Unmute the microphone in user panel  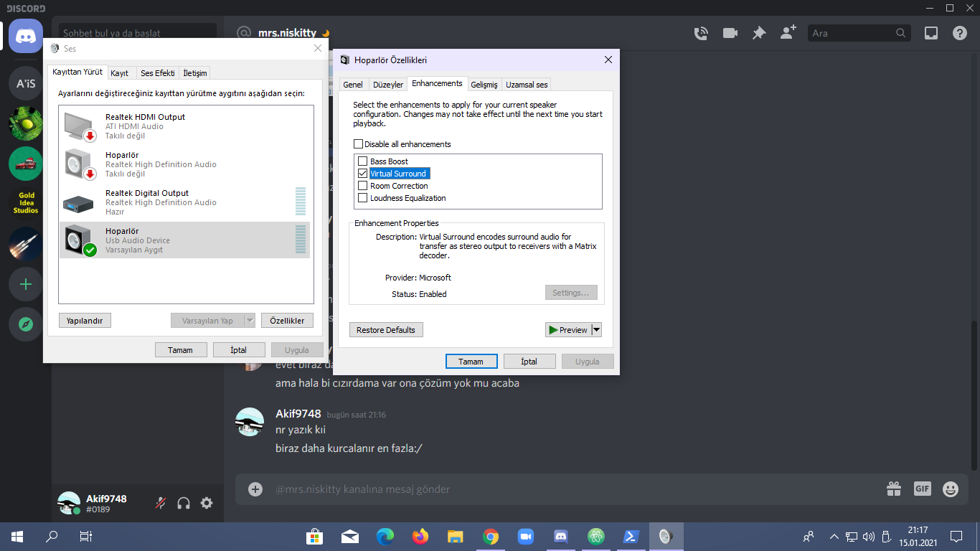[161, 503]
